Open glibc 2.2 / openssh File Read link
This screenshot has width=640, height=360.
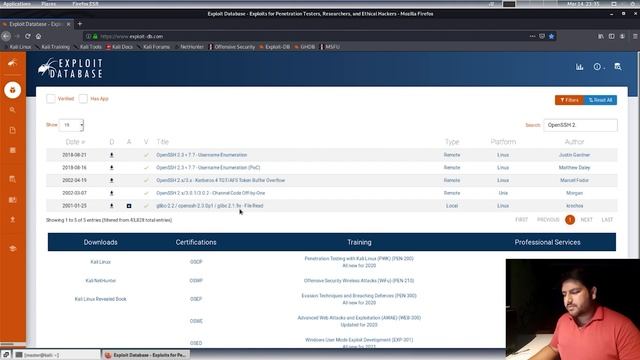coord(210,206)
